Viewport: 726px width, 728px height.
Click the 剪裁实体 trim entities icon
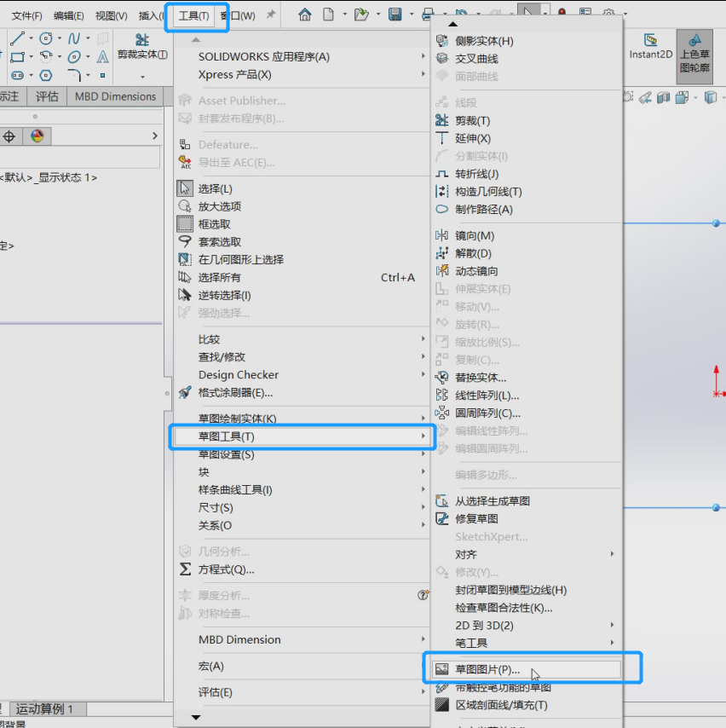[x=143, y=41]
